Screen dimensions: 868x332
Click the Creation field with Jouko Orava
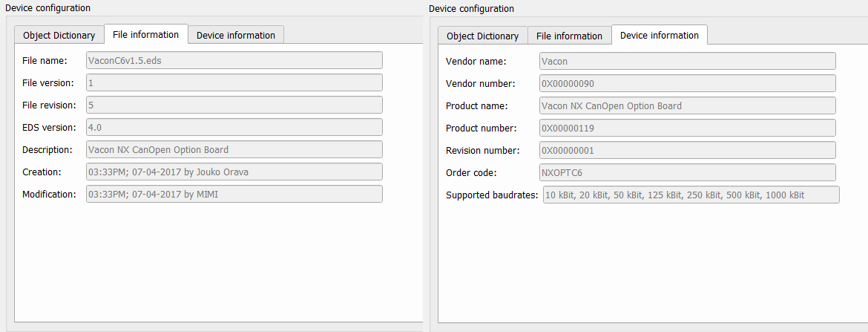coord(234,172)
